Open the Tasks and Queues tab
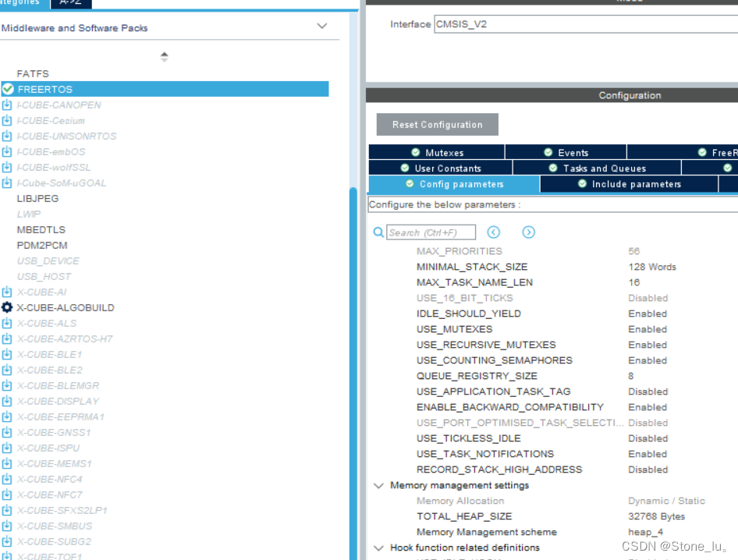This screenshot has height=560, width=738. 597,168
